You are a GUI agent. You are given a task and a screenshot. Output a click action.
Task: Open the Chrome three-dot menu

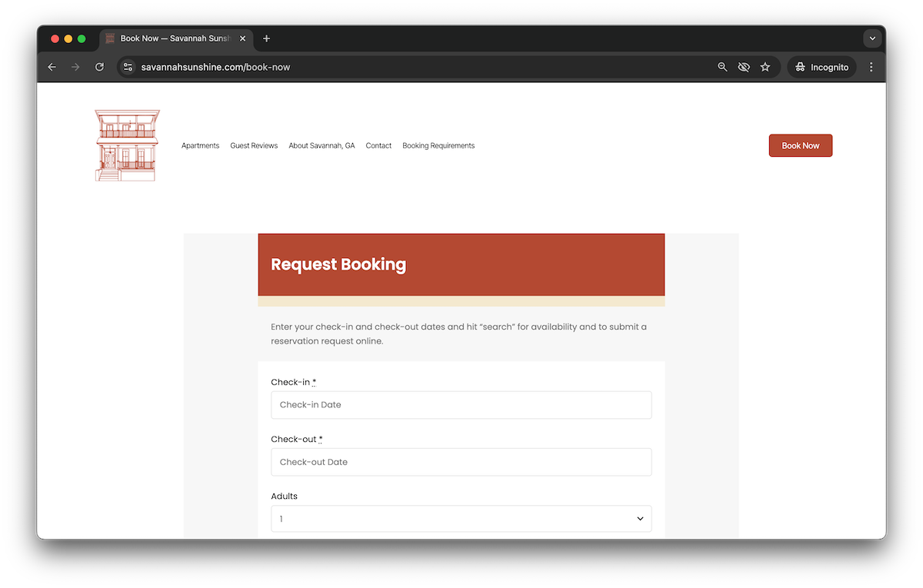coord(871,67)
